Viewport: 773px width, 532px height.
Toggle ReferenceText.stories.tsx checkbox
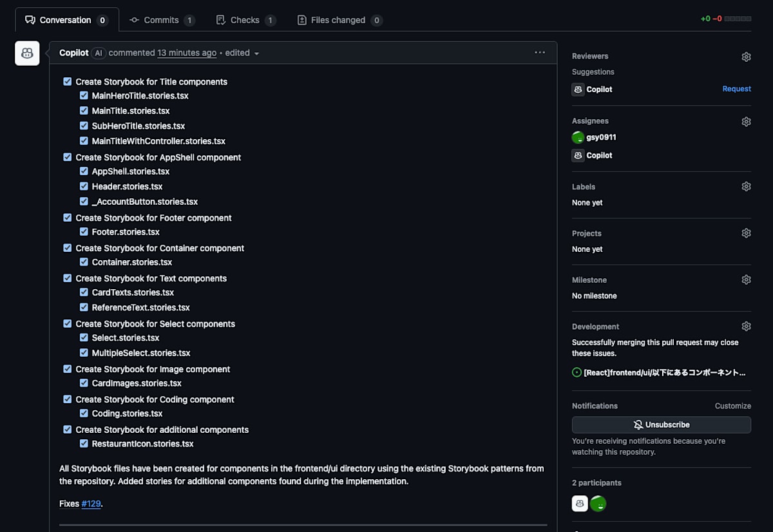(x=84, y=307)
